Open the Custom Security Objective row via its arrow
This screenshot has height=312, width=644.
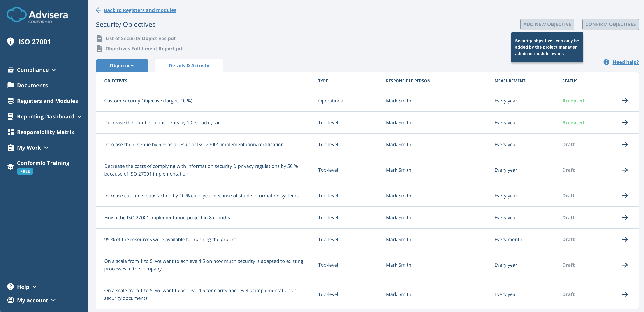tap(625, 100)
